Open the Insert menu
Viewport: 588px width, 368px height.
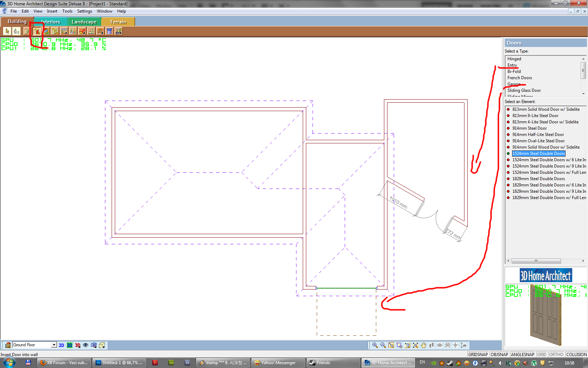pyautogui.click(x=52, y=11)
